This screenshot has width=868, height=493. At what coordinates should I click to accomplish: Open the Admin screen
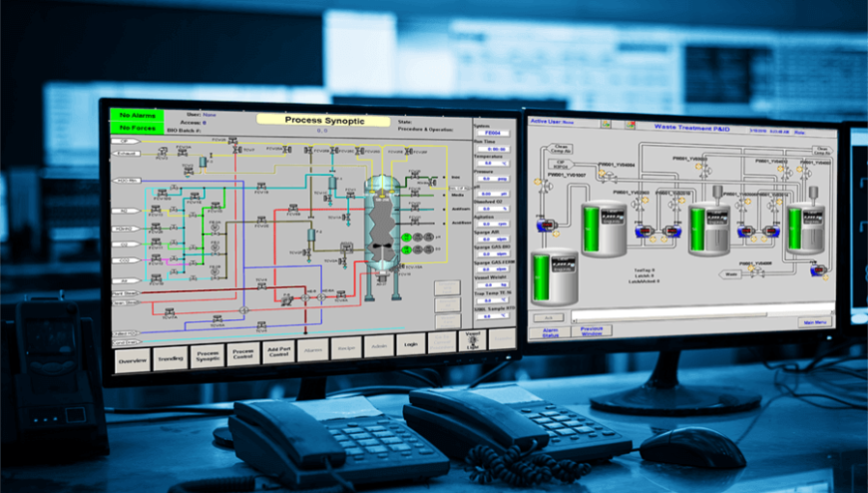(379, 346)
